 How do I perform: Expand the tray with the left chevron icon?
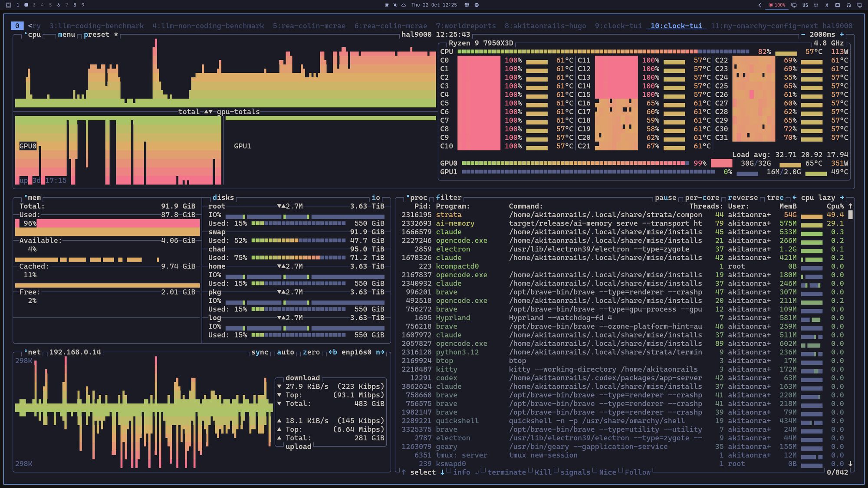pyautogui.click(x=759, y=5)
